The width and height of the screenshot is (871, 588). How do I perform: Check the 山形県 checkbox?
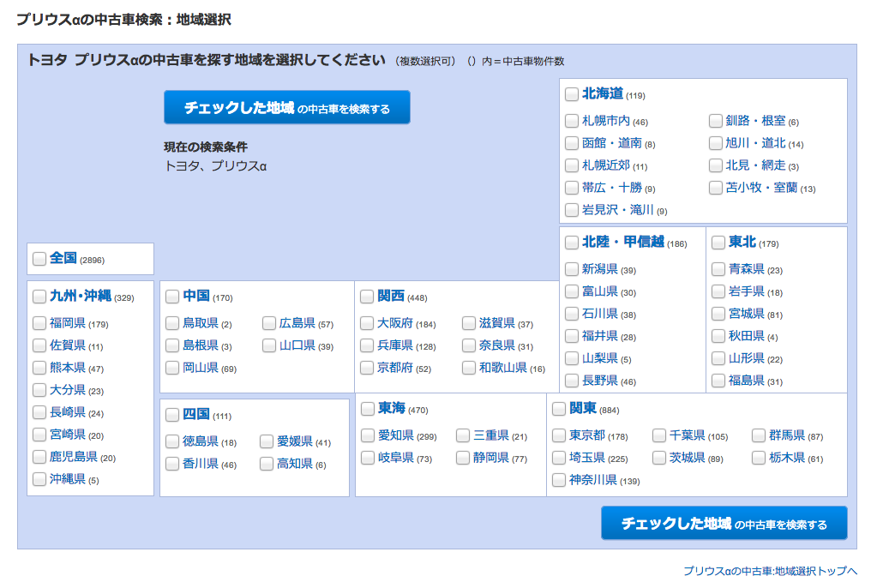pyautogui.click(x=718, y=358)
